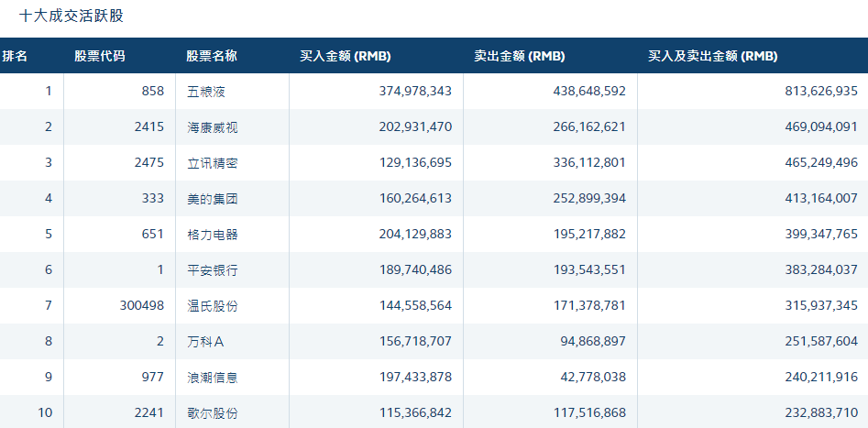Click stock code 333

click(153, 199)
